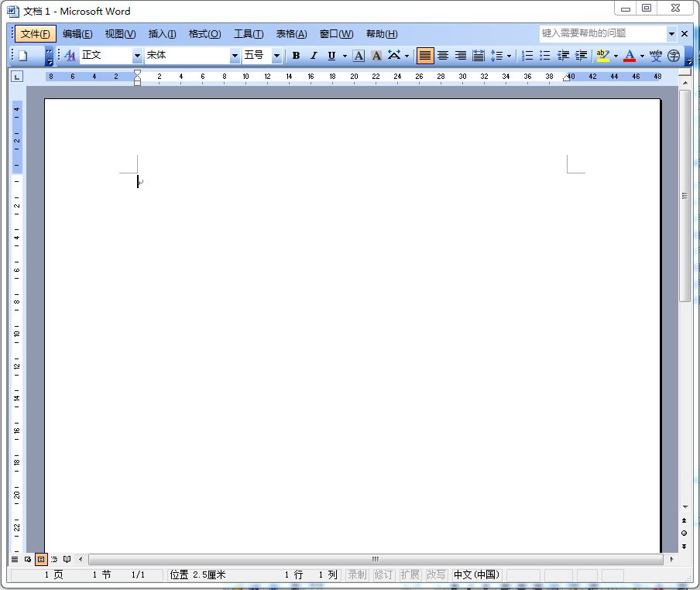Click the character scaling icon
This screenshot has width=700, height=590.
point(393,55)
